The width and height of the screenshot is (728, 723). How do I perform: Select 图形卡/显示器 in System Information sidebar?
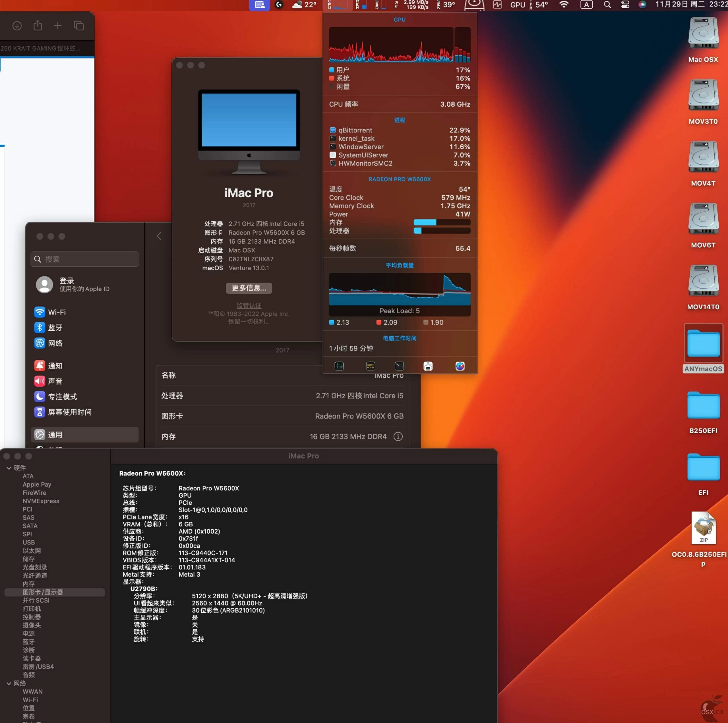click(55, 592)
